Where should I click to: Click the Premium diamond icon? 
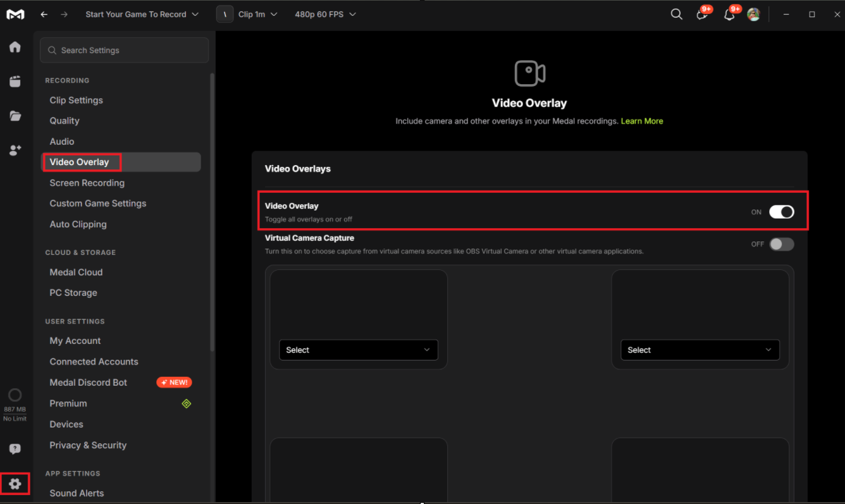click(x=187, y=403)
